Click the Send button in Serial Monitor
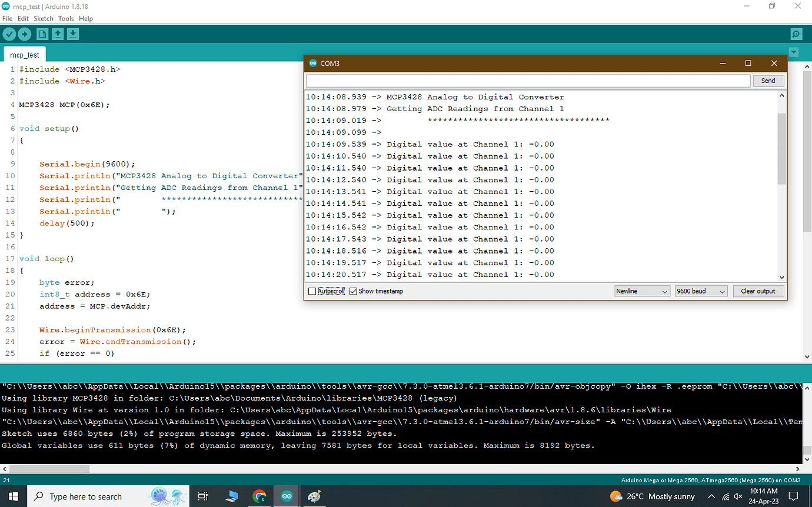The width and height of the screenshot is (812, 507). (x=768, y=81)
